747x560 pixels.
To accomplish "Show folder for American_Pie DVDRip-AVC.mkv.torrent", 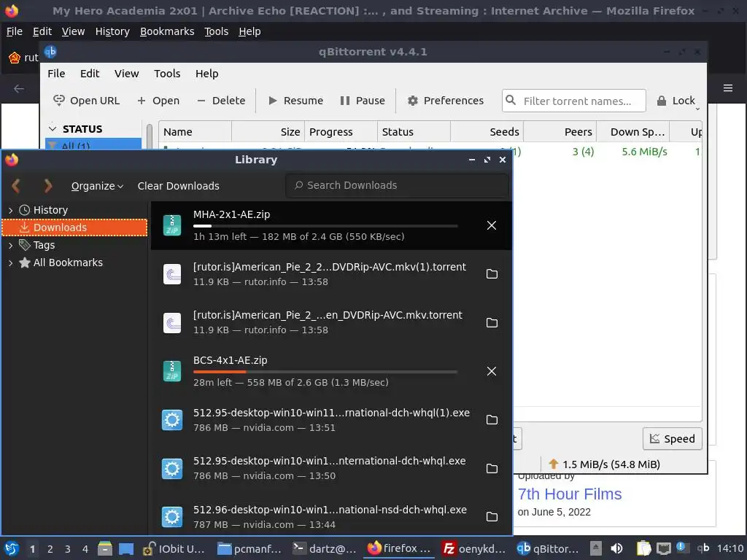I will pyautogui.click(x=492, y=322).
